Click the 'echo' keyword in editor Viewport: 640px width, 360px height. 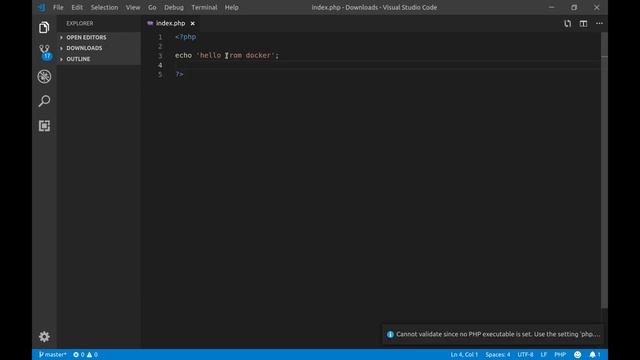pos(183,55)
